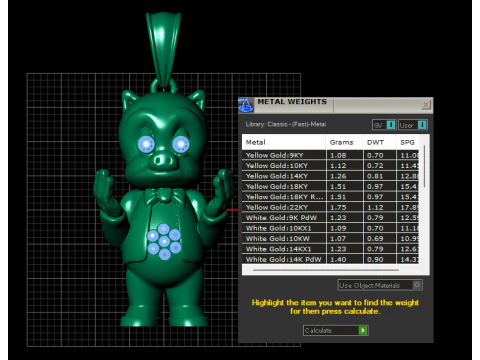This screenshot has height=360, width=480.
Task: Click the 1.51 grams for Yellow Gold:18KY
Action: point(345,186)
